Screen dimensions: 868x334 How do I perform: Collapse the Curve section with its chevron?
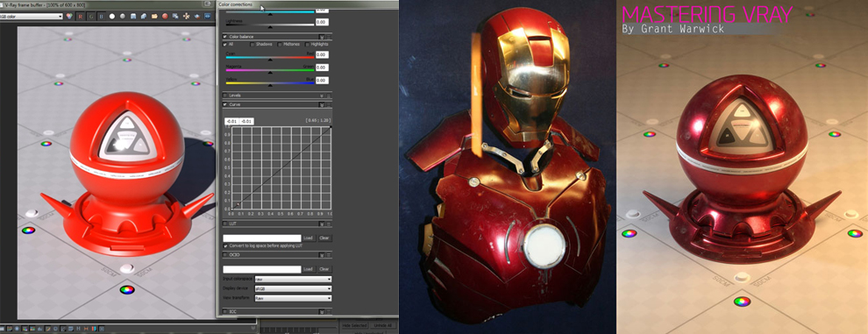pos(321,104)
